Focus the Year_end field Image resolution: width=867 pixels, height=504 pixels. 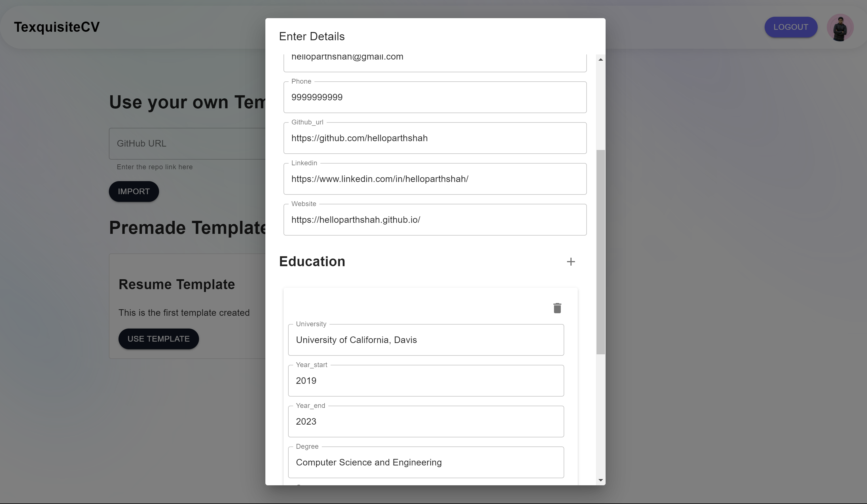pos(426,422)
